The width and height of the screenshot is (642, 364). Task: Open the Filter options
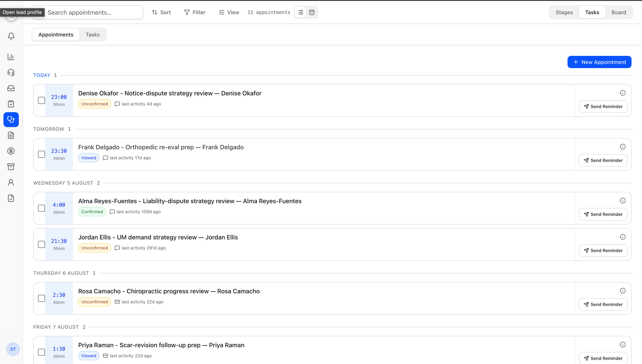195,12
